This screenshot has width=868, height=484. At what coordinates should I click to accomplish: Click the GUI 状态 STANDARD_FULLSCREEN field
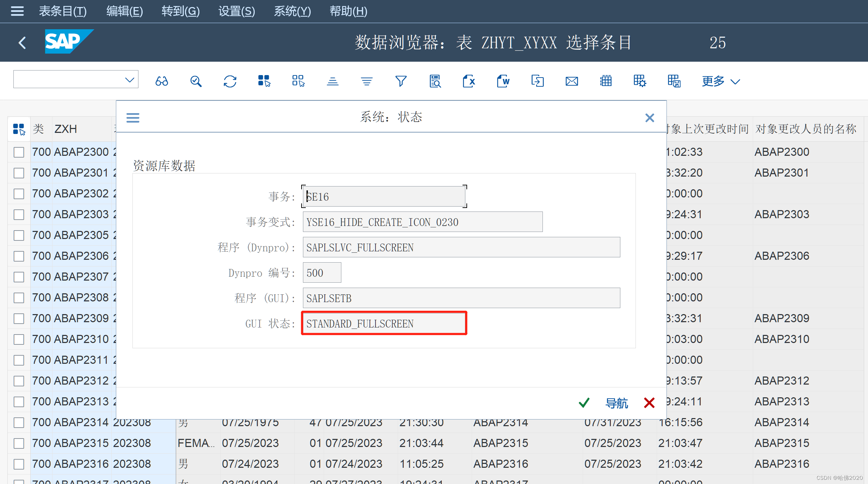pos(384,324)
